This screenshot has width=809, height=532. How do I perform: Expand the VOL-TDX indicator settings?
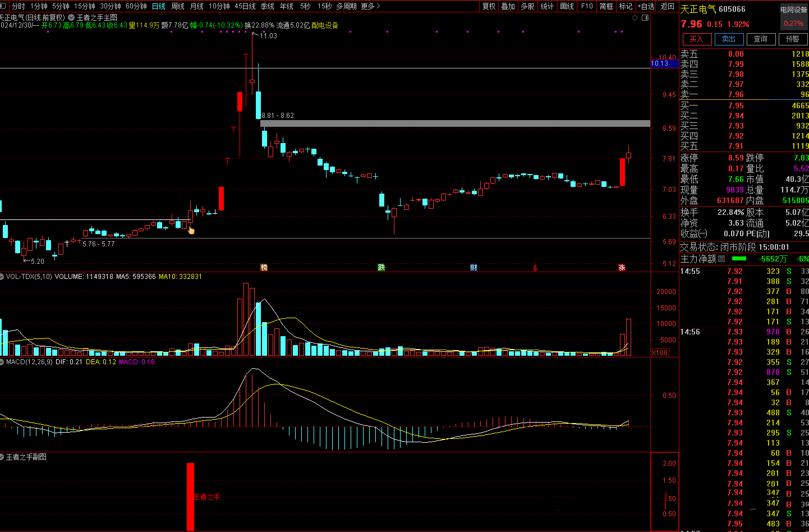tap(2, 277)
